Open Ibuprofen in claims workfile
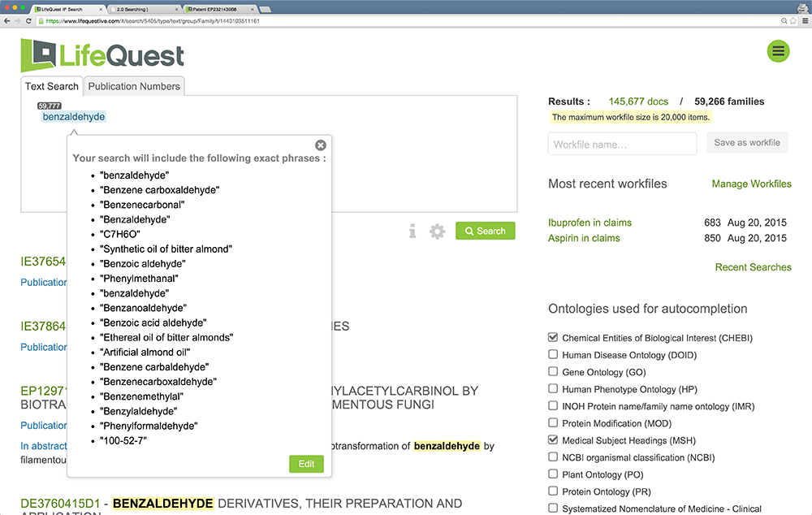Image resolution: width=812 pixels, height=515 pixels. click(x=590, y=223)
